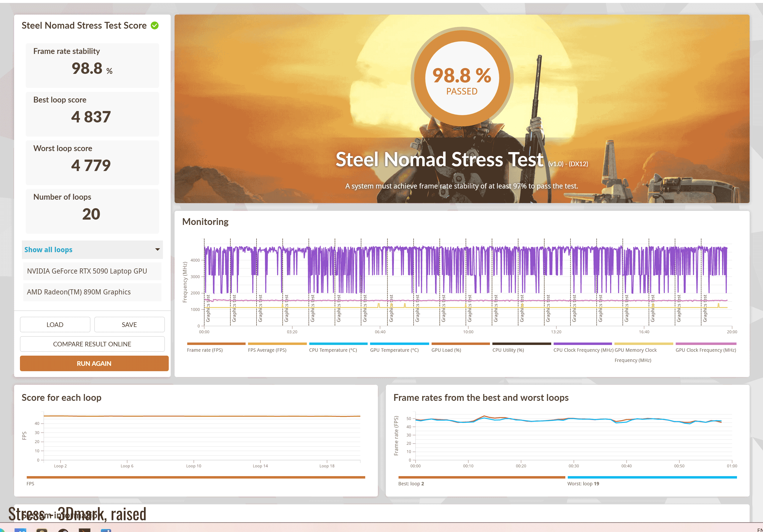Click the Steam icon in the taskbar

pos(63,530)
